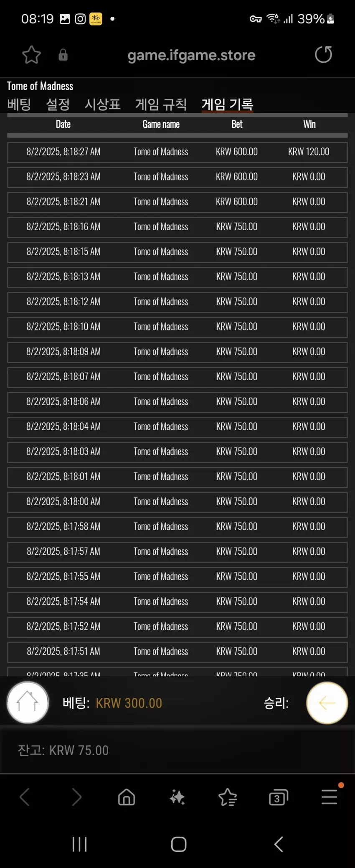Open the AI sparkle assistant icon

177,797
